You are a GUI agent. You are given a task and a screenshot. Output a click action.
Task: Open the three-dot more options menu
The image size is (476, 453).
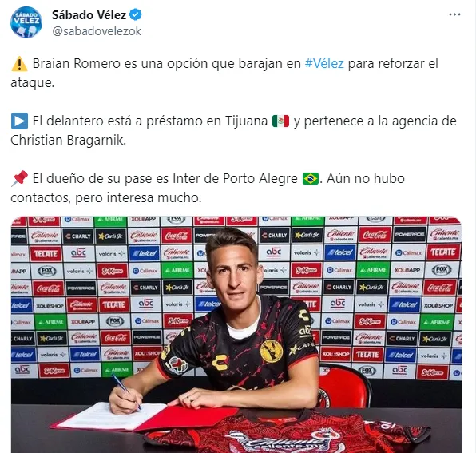454,14
